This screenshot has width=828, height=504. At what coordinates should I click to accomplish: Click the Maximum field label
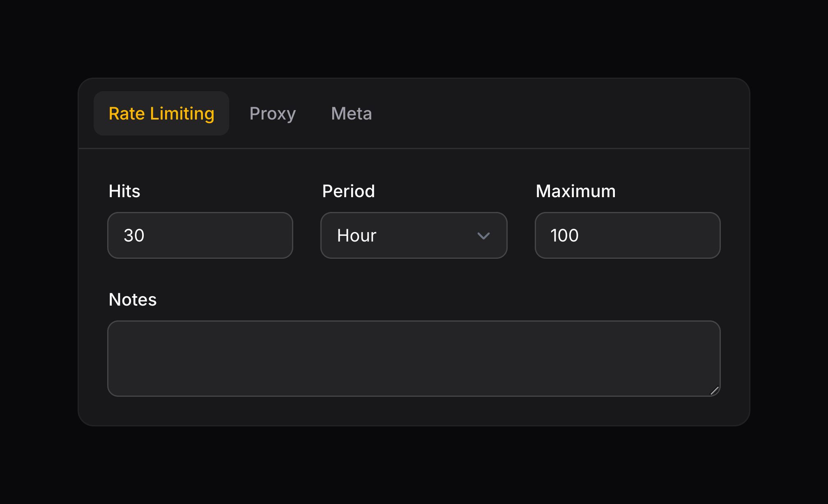(575, 191)
